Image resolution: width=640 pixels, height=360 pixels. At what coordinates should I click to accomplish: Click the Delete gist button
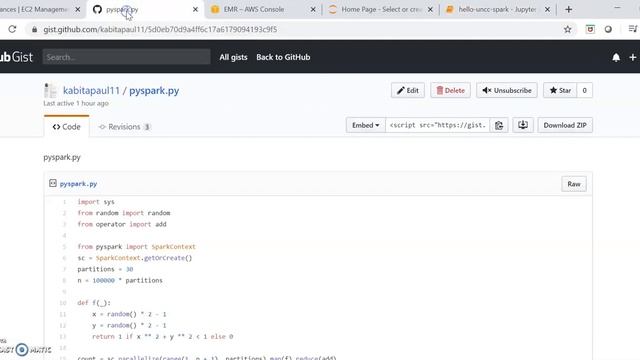point(450,90)
